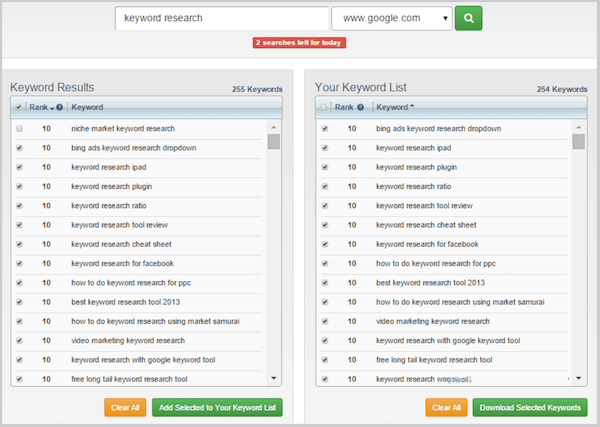The image size is (600, 427).
Task: Sort Keyword Results by Rank column header
Action: pyautogui.click(x=39, y=108)
